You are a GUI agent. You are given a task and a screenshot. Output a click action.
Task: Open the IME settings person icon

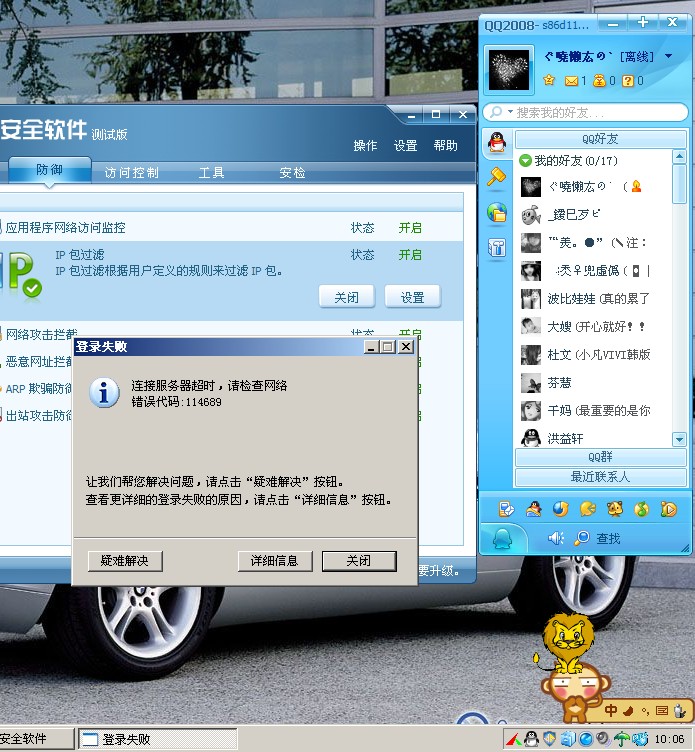(x=680, y=710)
